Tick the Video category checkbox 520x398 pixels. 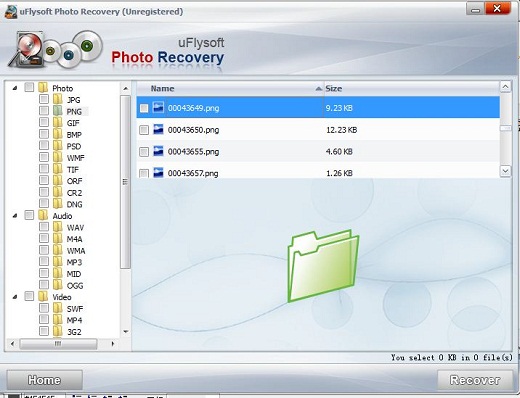tap(29, 296)
